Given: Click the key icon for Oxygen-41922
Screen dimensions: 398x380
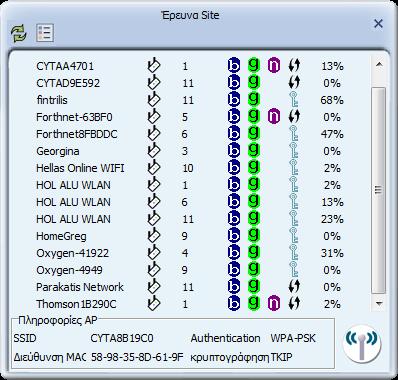Looking at the screenshot, I should point(294,253).
